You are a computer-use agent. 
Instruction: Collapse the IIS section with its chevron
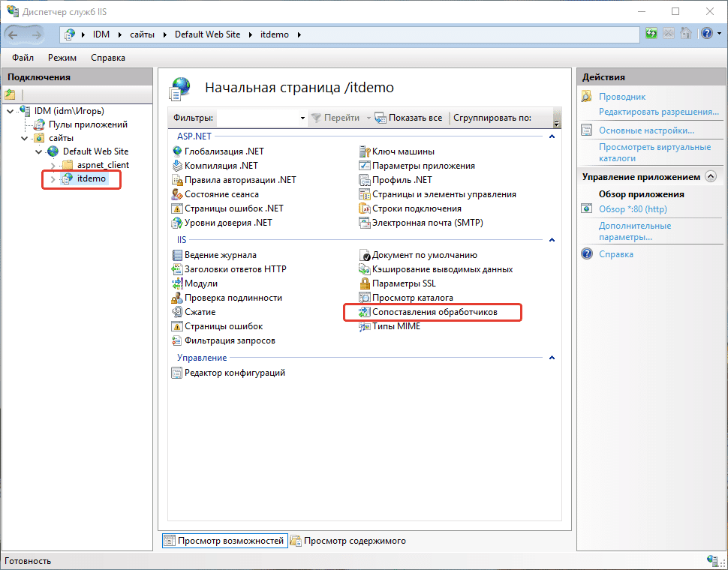(552, 239)
